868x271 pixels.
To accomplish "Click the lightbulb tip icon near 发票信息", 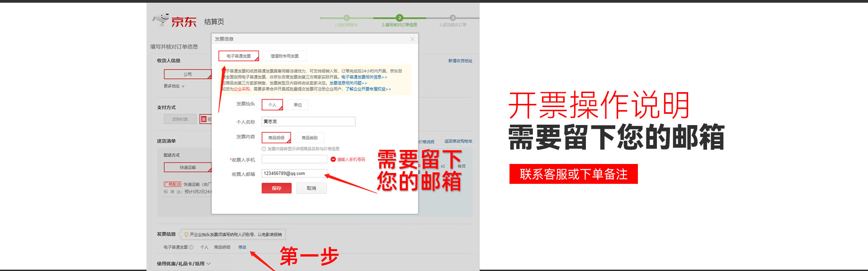I will (186, 234).
